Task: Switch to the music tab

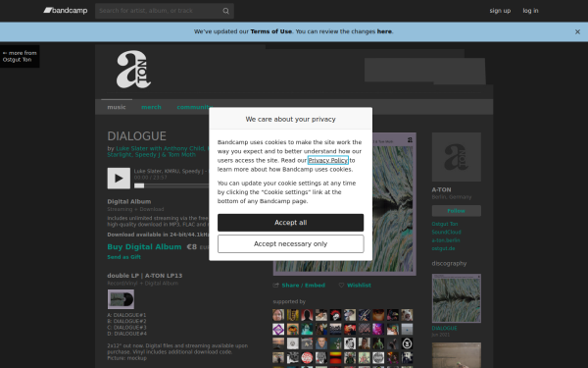Action: 117,107
